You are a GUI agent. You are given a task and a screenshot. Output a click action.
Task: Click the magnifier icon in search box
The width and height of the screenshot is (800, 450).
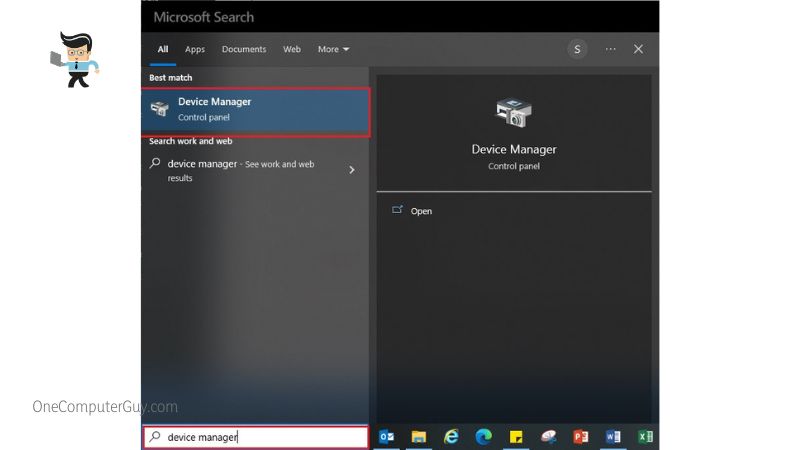155,437
